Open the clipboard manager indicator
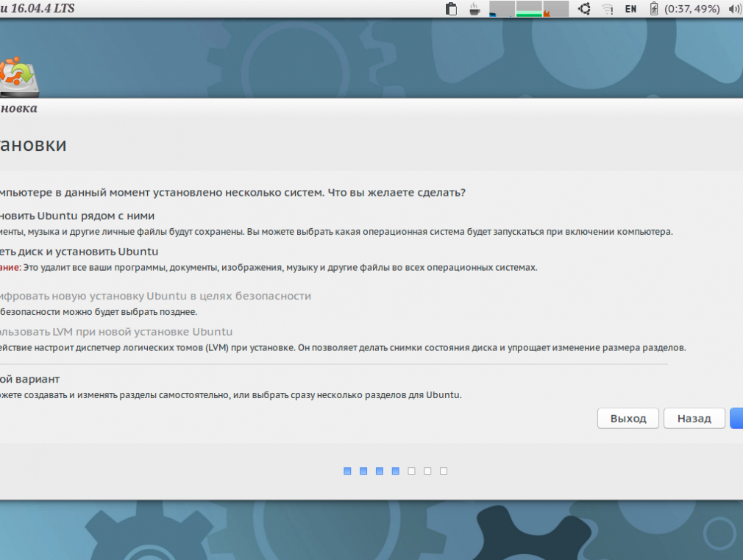The height and width of the screenshot is (560, 743). tap(451, 9)
